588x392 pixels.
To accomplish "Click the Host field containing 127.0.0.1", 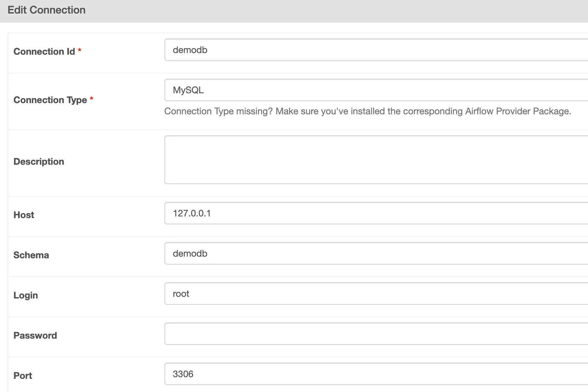I will tap(376, 213).
